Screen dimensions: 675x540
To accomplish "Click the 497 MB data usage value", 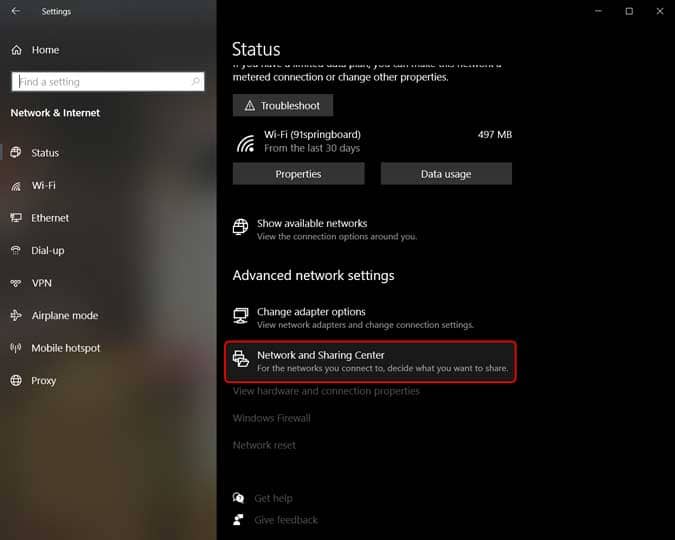I will [x=495, y=134].
